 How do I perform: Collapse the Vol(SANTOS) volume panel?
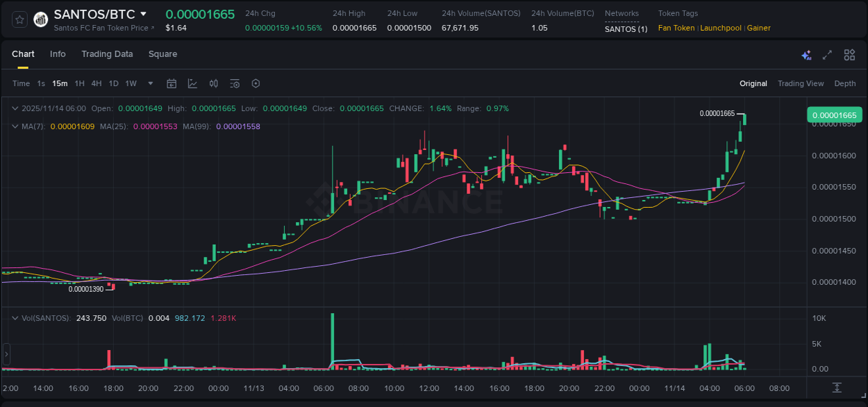(x=15, y=318)
